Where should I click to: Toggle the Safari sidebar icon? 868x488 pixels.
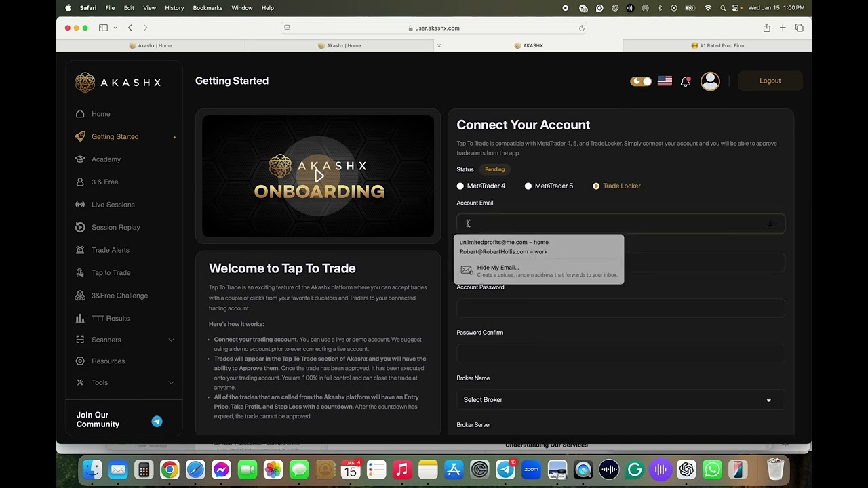tap(103, 28)
